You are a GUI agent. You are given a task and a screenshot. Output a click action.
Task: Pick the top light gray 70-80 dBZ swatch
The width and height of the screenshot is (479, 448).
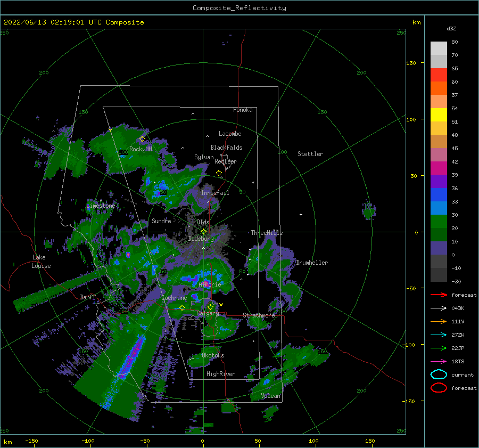[x=439, y=48]
